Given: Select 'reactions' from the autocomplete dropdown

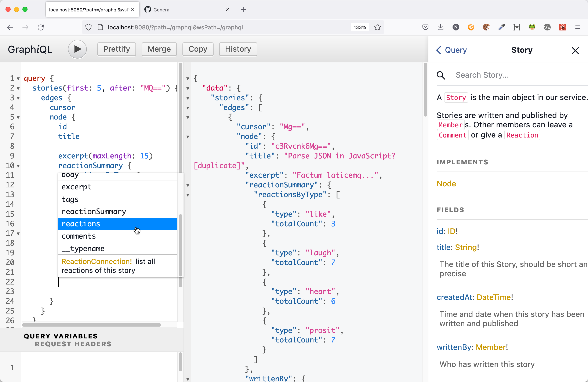Looking at the screenshot, I should (81, 224).
